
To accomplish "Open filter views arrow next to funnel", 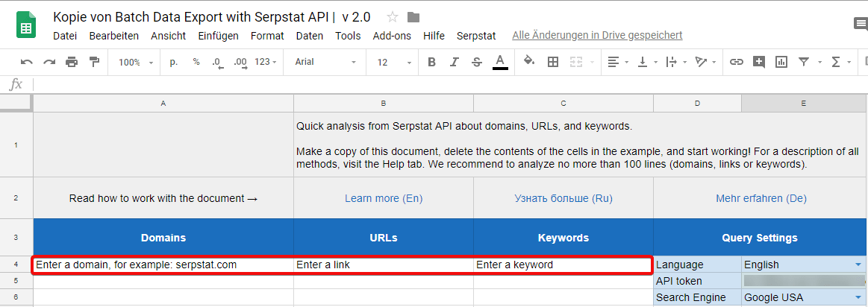I will tap(819, 62).
